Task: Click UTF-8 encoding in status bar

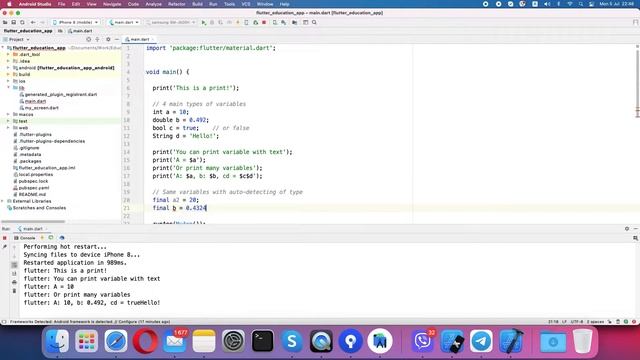Action: click(x=577, y=322)
